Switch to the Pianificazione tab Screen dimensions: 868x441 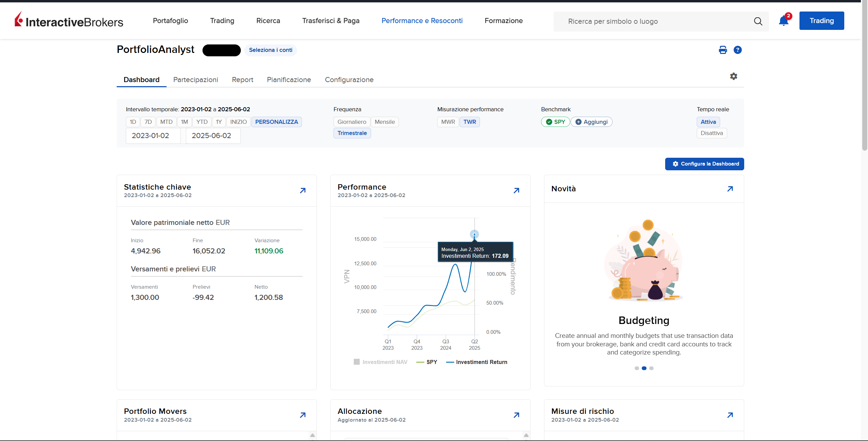pos(289,80)
